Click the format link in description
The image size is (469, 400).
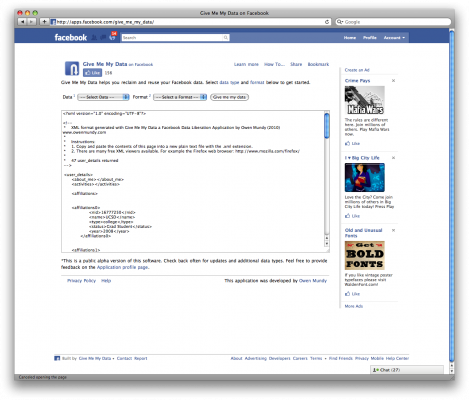click(257, 82)
